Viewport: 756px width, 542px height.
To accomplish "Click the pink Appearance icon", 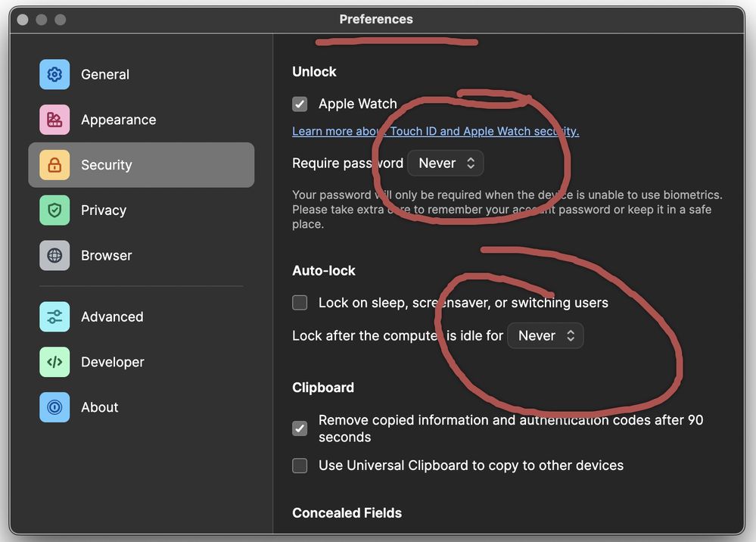I will coord(54,120).
